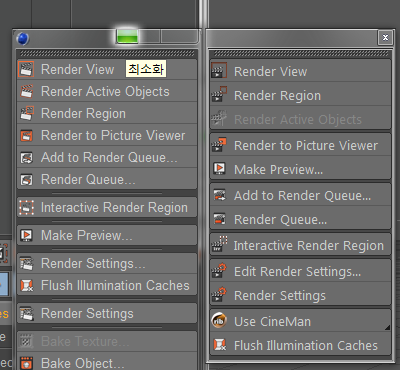
Task: Click Render to Picture Viewer icon, right menu
Action: [219, 145]
